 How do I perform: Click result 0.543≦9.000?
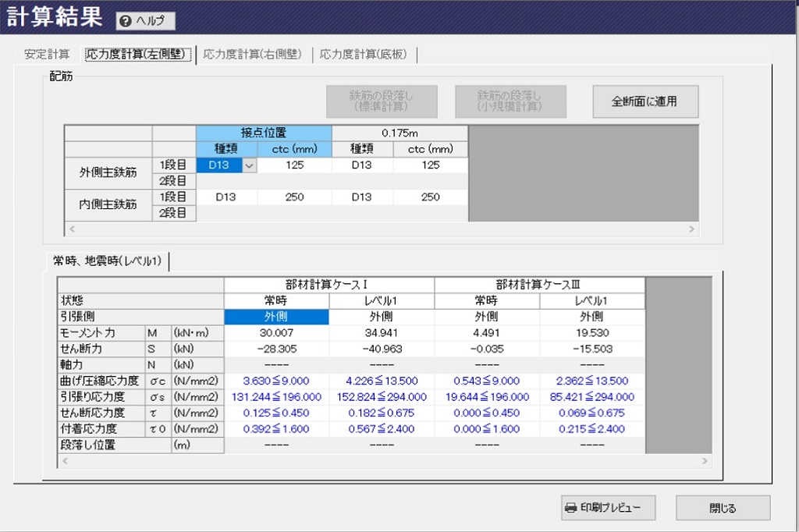tap(487, 381)
